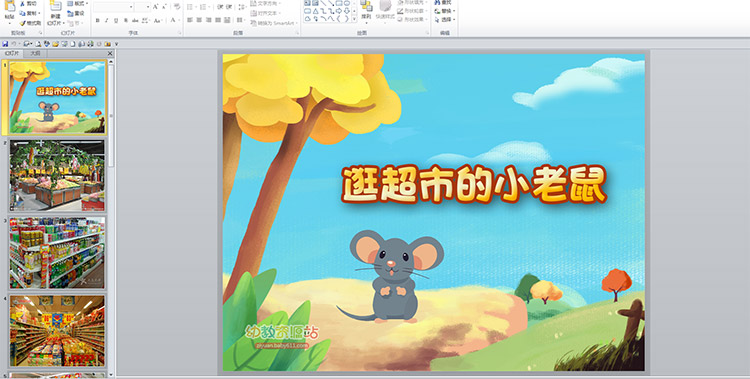Click the Reset (重设) slide button
Image resolution: width=750 pixels, height=379 pixels.
pos(76,13)
